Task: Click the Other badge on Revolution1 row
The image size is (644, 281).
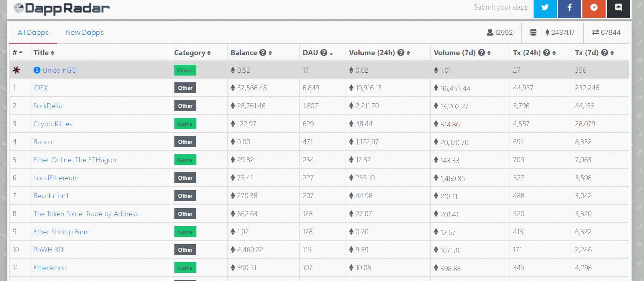Action: pos(185,196)
